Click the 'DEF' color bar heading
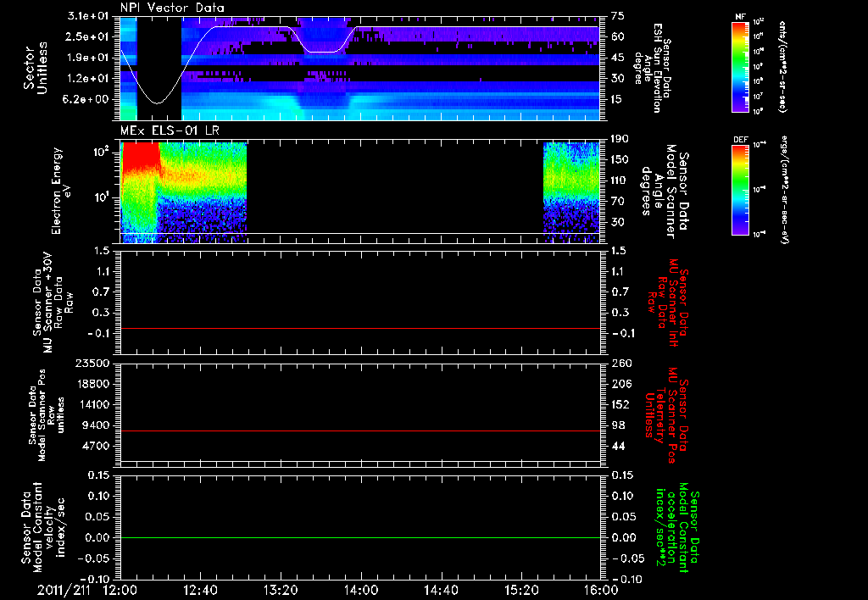 coord(741,140)
